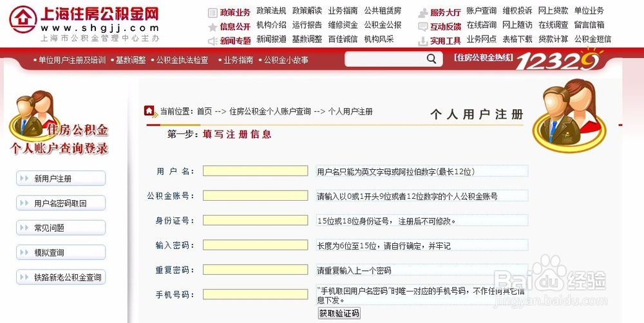Click the 维修资金 link

coord(343,25)
